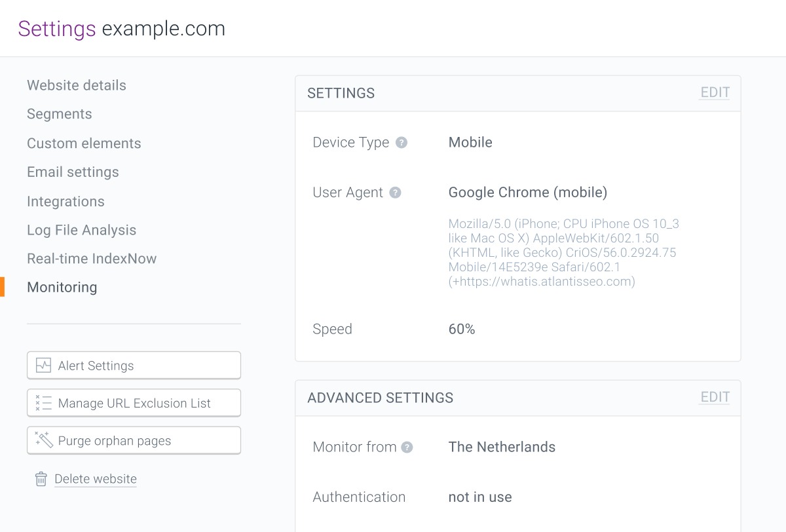Image resolution: width=786 pixels, height=532 pixels.
Task: Click the SETTINGS panel heading
Action: (341, 93)
